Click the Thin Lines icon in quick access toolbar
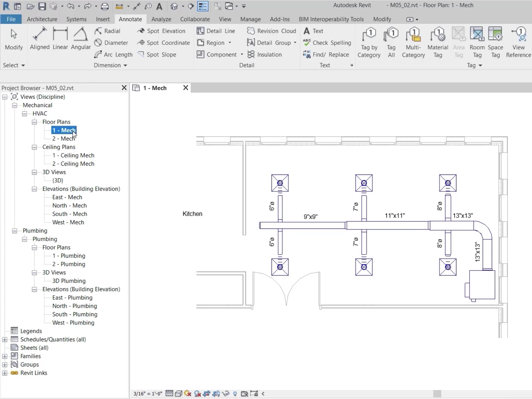 [x=203, y=6]
